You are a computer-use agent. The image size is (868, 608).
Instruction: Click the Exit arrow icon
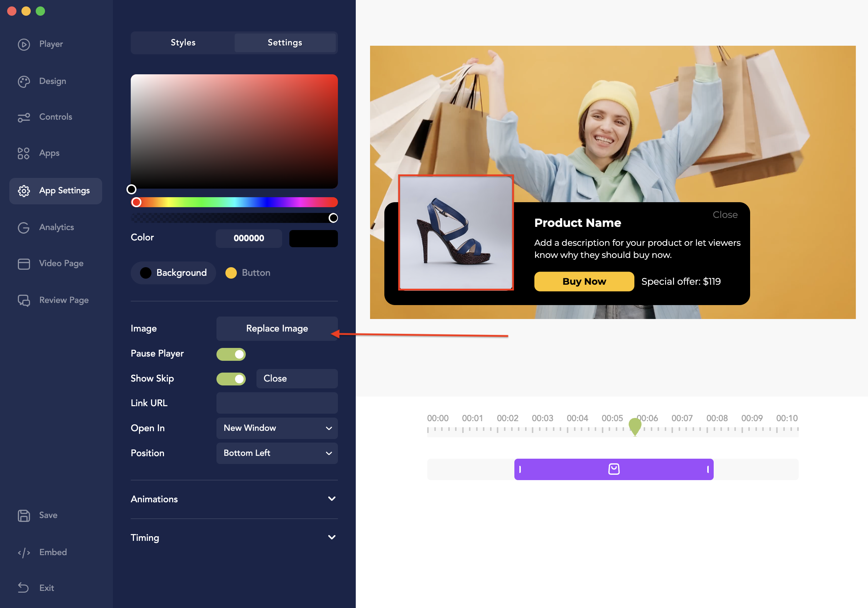click(24, 588)
